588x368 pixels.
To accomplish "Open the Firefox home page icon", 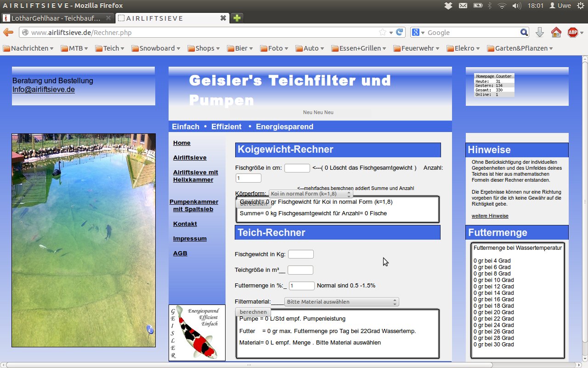I will (x=556, y=32).
